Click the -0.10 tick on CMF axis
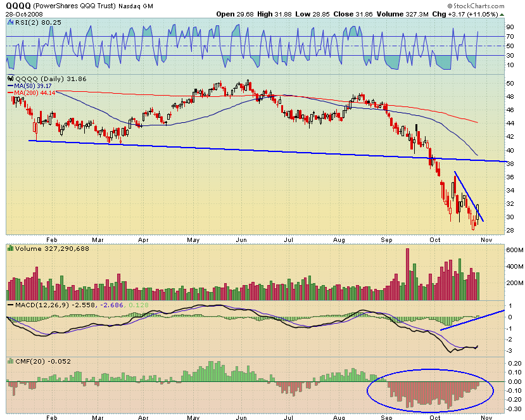This screenshot has width=525, height=420. click(x=514, y=390)
